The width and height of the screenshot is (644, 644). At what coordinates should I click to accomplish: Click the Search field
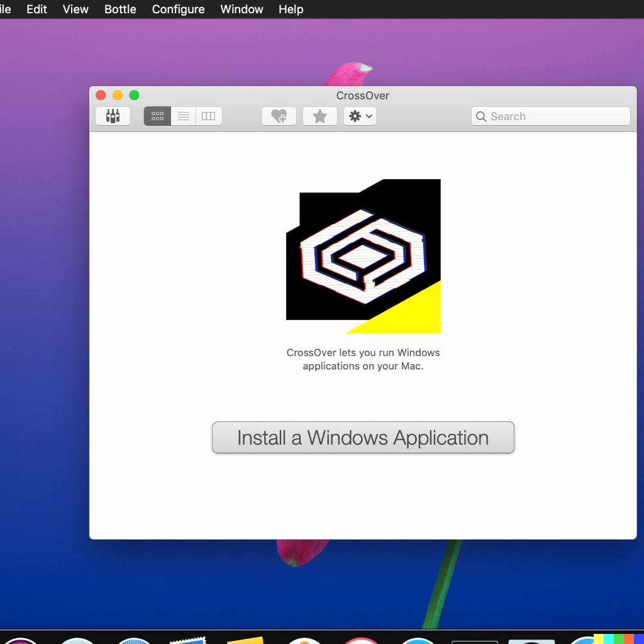click(x=550, y=116)
